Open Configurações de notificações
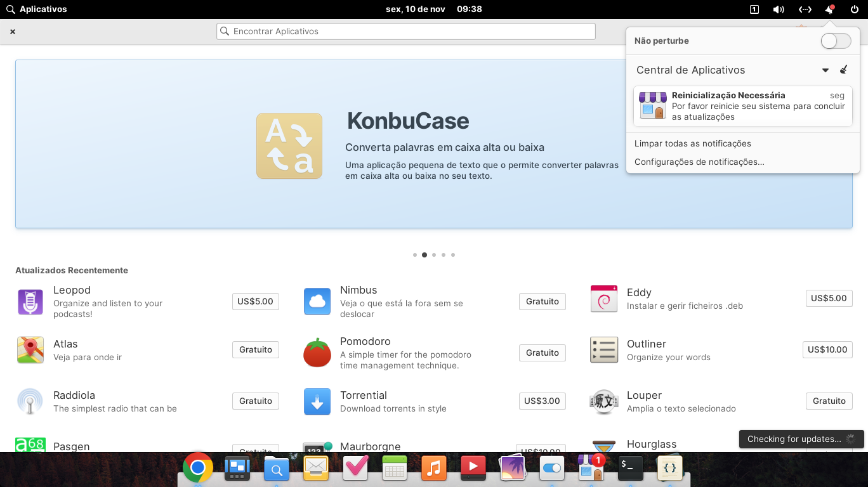 699,162
